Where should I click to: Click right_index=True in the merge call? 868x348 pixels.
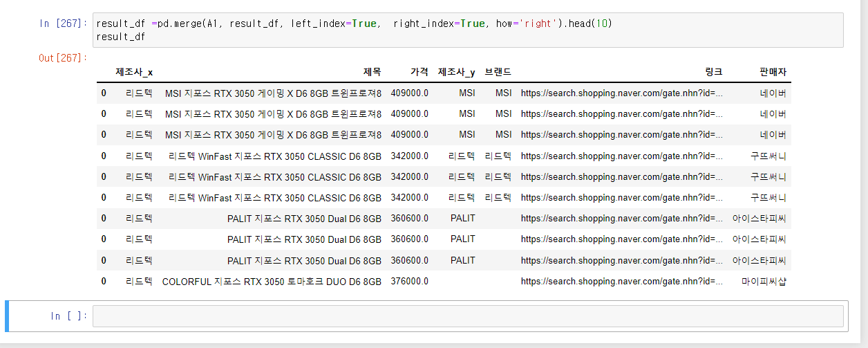(x=439, y=24)
